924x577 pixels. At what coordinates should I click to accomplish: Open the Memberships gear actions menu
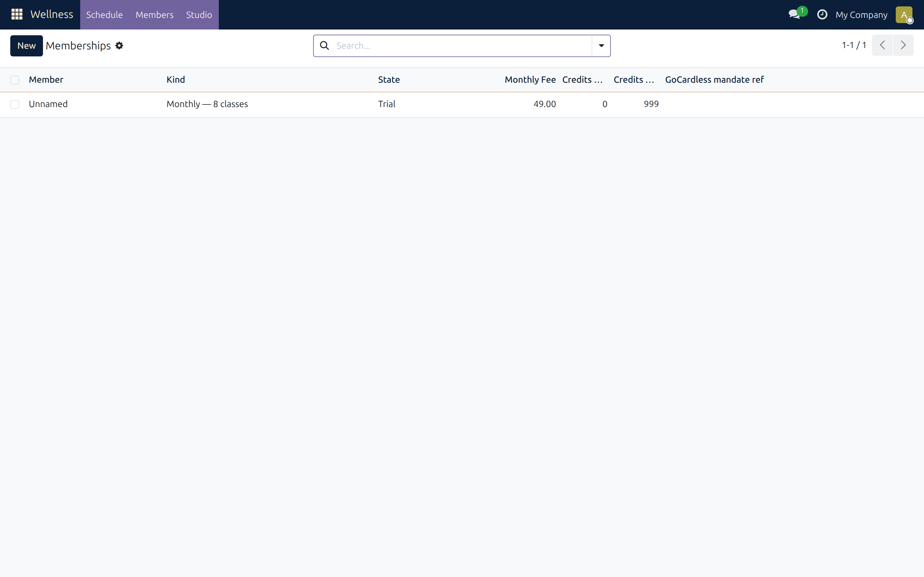coord(119,46)
